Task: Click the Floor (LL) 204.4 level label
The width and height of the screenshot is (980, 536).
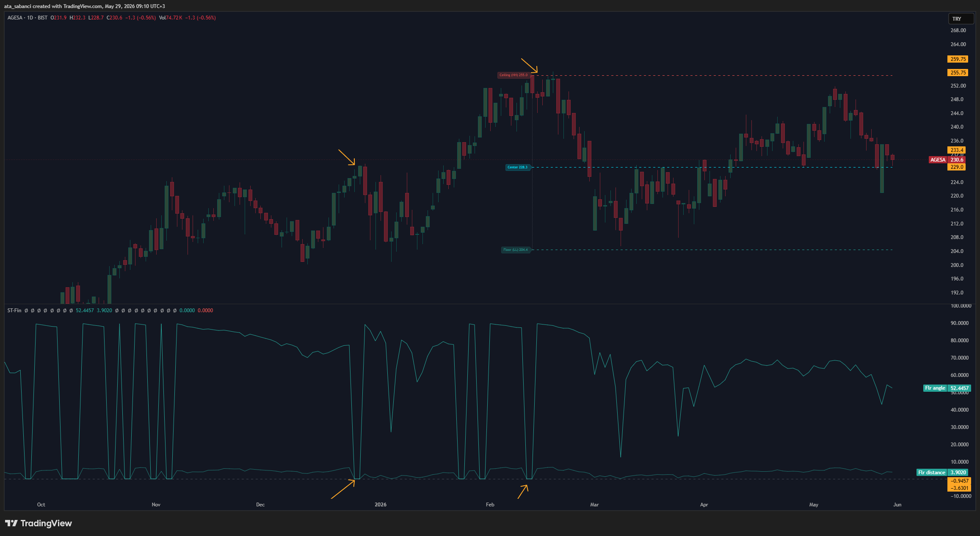Action: coord(516,250)
